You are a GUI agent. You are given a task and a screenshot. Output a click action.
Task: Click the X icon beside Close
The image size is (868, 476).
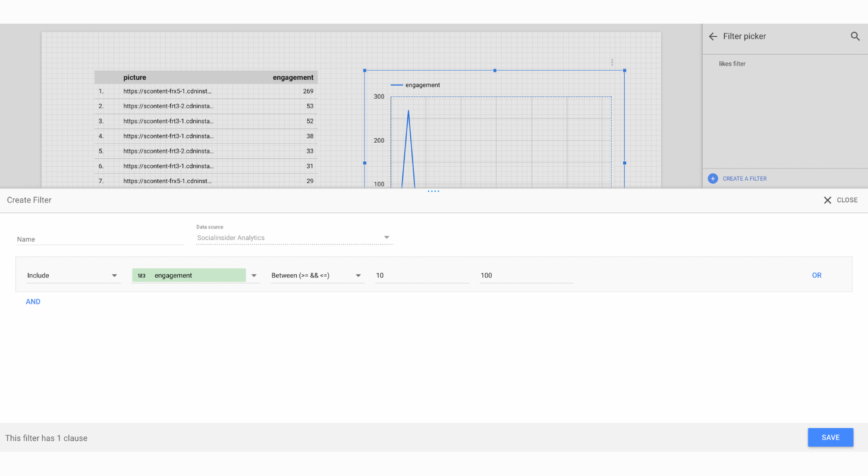[x=828, y=201]
